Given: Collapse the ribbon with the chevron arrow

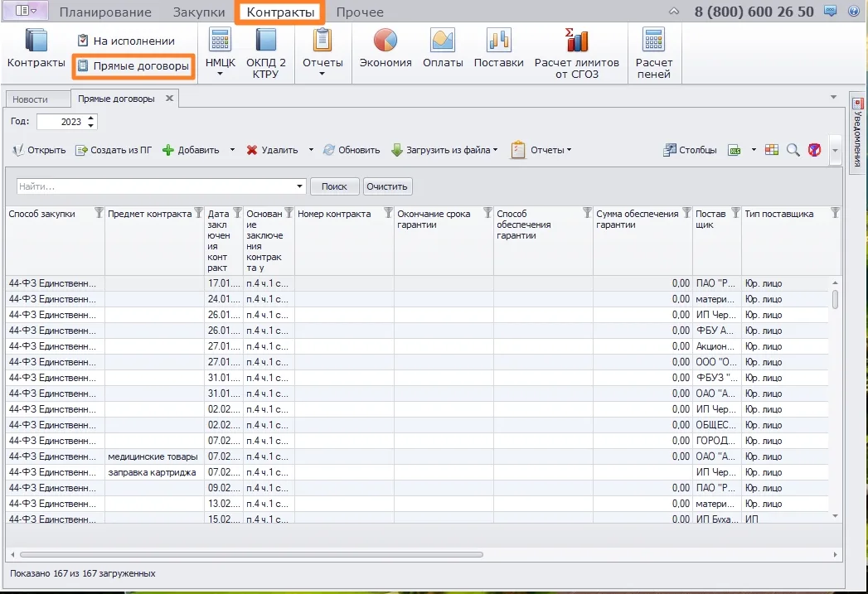Looking at the screenshot, I should [674, 11].
